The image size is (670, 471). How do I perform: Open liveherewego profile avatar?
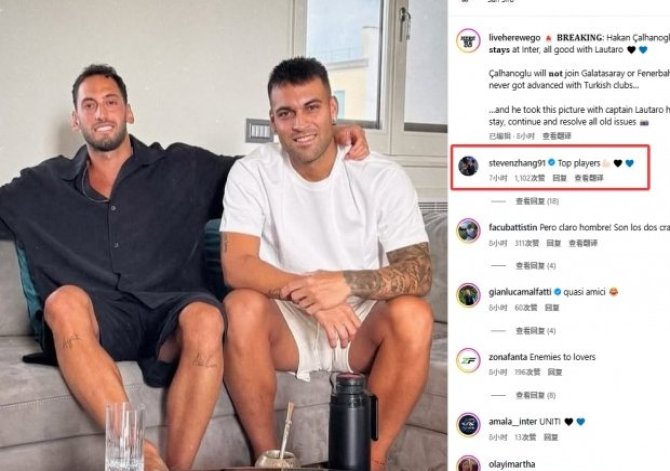click(x=468, y=41)
